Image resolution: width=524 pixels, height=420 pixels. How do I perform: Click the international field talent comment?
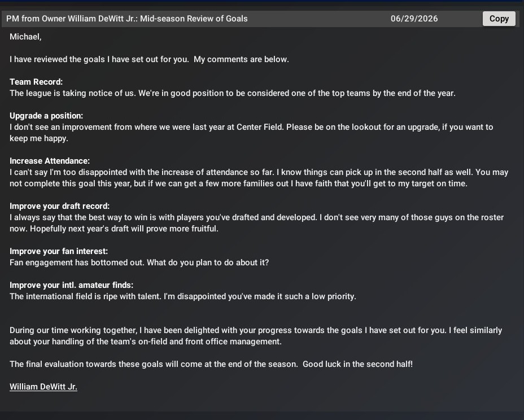coord(182,296)
